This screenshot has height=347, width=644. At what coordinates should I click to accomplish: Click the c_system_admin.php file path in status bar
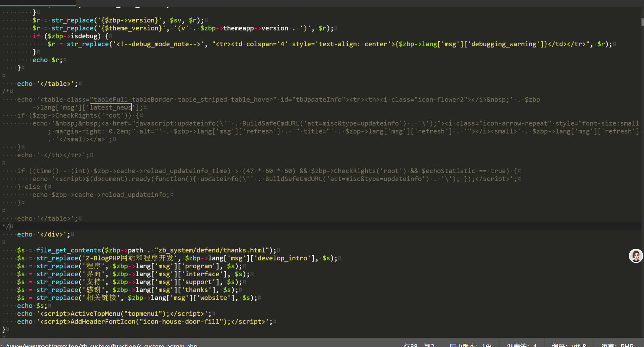(102, 345)
